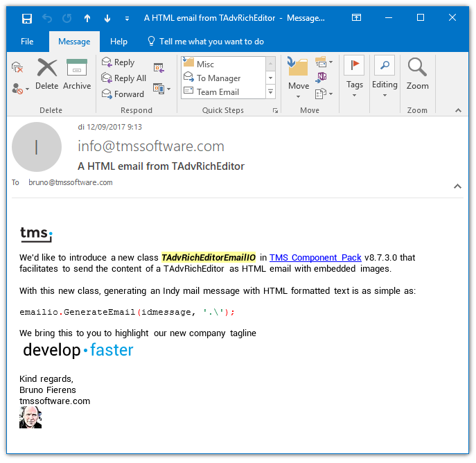Select the To Manager quick step
This screenshot has width=476, height=463.
[x=223, y=78]
